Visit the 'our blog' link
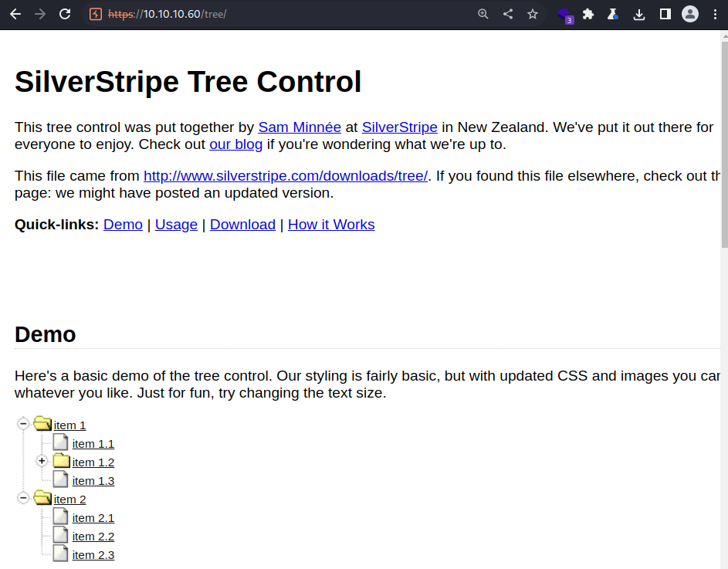Viewport: 728px width, 569px height. (x=236, y=144)
